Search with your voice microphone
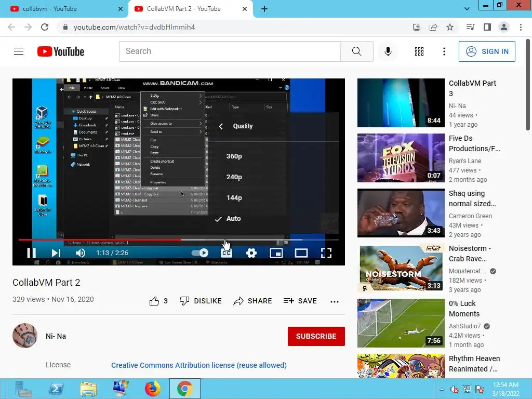This screenshot has width=532, height=399. coord(388,51)
